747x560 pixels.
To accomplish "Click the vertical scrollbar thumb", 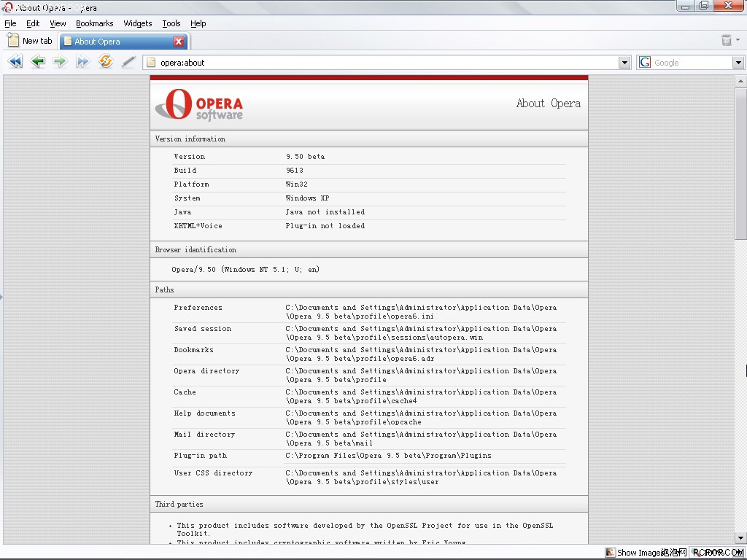I will coord(740,163).
